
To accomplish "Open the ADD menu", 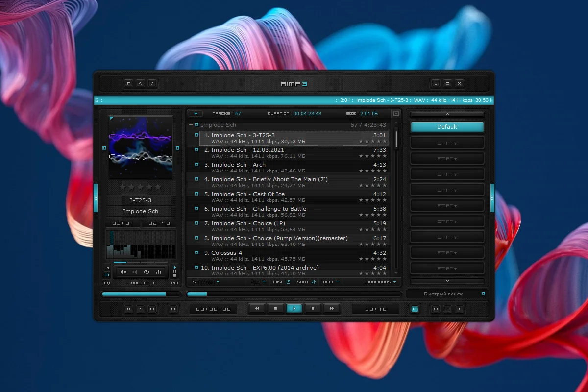I will tap(258, 282).
